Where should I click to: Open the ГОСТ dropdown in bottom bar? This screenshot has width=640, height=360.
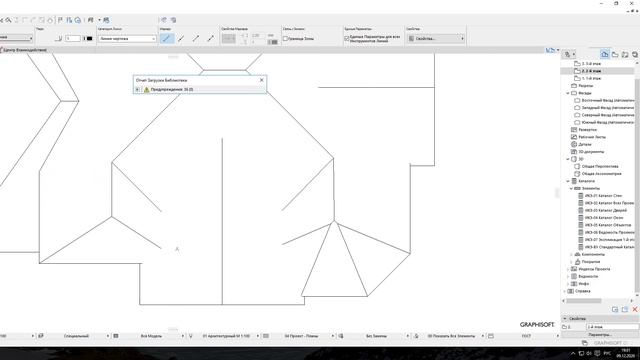pos(527,336)
